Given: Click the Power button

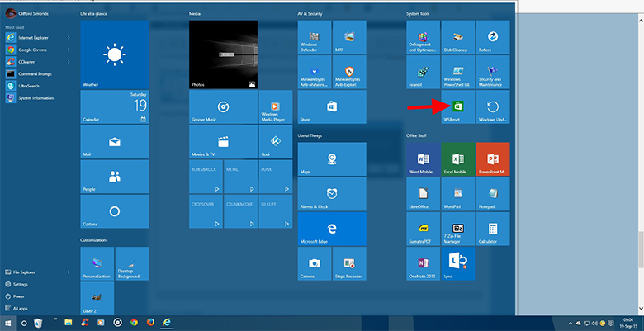Looking at the screenshot, I should [18, 296].
